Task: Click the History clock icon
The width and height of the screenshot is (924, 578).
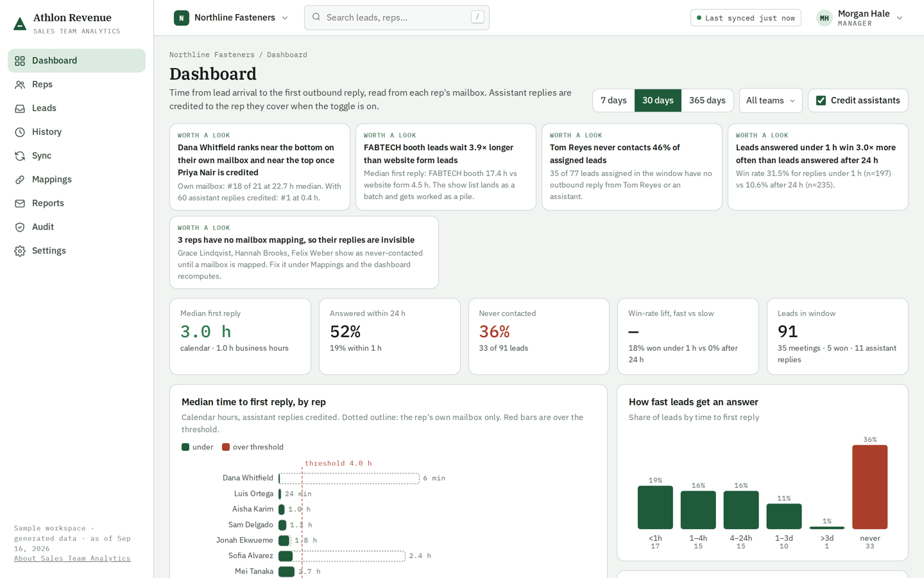Action: pos(20,132)
